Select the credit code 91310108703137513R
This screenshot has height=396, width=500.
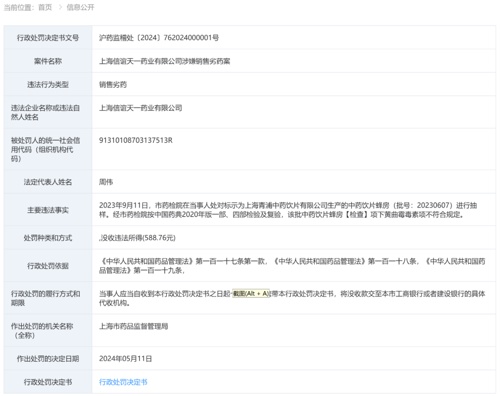(x=136, y=140)
